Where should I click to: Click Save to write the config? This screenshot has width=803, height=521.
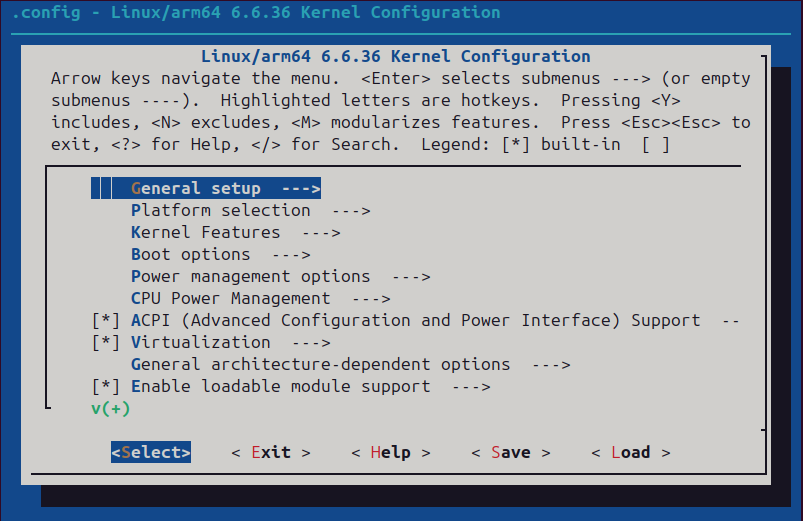(510, 452)
